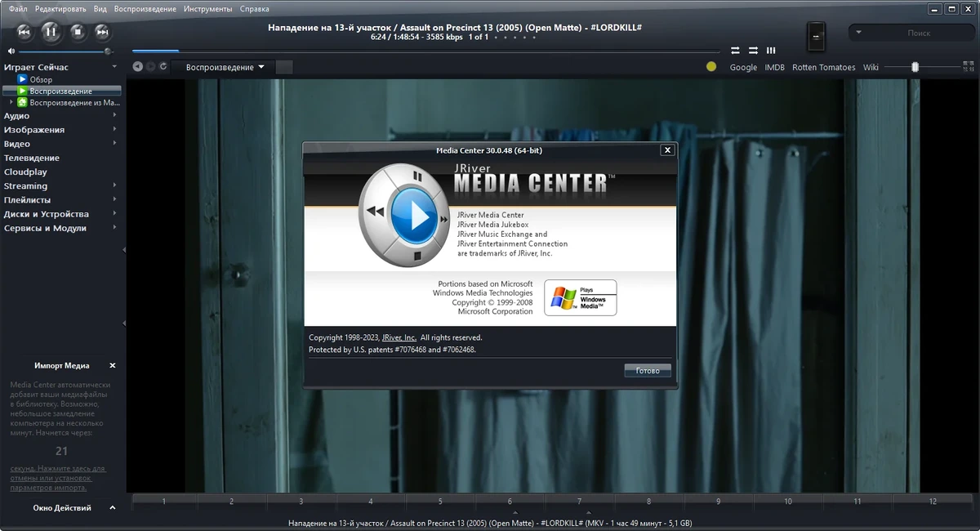980x531 pixels.
Task: Go back using the navigation arrow
Action: pyautogui.click(x=137, y=66)
